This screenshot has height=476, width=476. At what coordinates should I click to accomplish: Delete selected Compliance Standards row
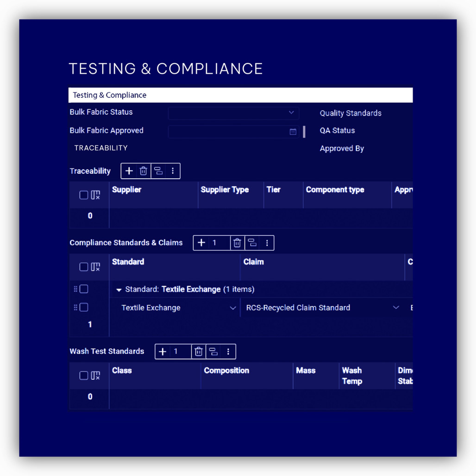(x=237, y=243)
